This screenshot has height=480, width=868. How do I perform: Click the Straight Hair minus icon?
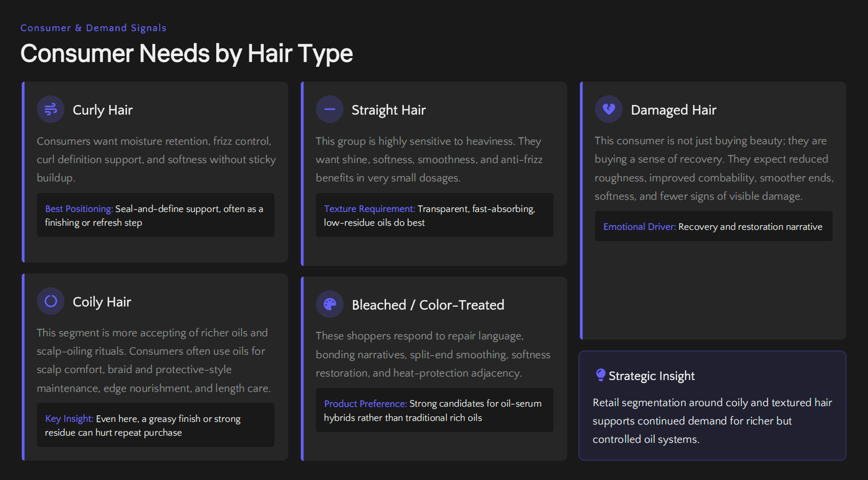click(x=329, y=110)
